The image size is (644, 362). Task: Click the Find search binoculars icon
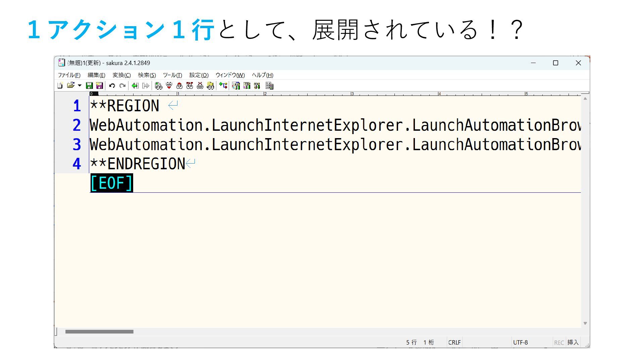coord(159,86)
